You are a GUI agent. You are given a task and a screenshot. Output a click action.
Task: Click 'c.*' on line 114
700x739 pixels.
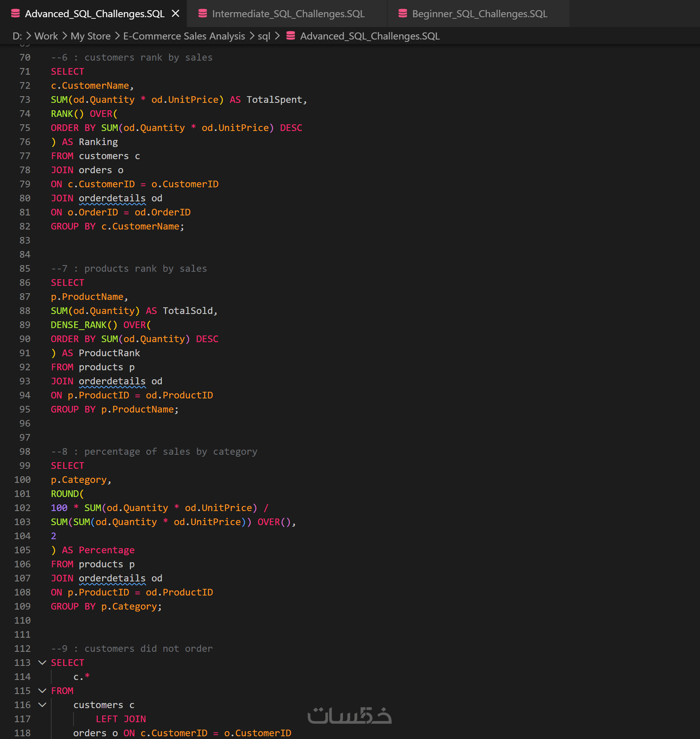pyautogui.click(x=82, y=677)
